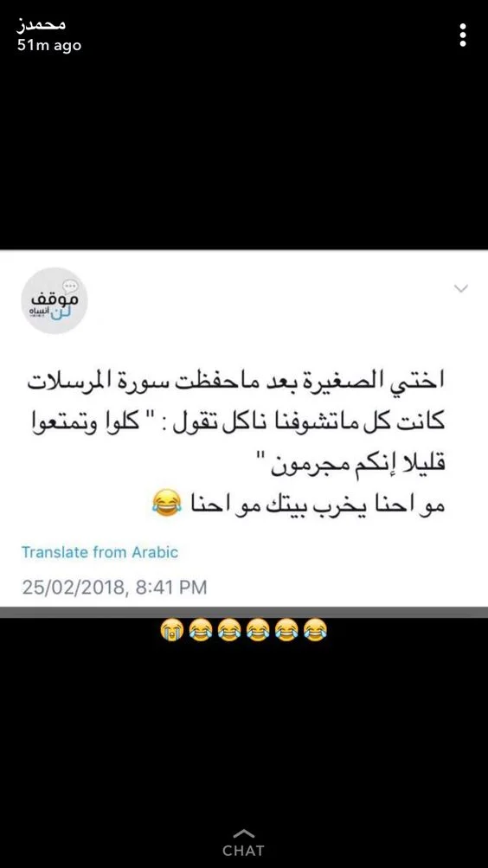Tap the laughing emoji ending the tweet
Viewport: 488px width, 868px height.
coord(166,503)
